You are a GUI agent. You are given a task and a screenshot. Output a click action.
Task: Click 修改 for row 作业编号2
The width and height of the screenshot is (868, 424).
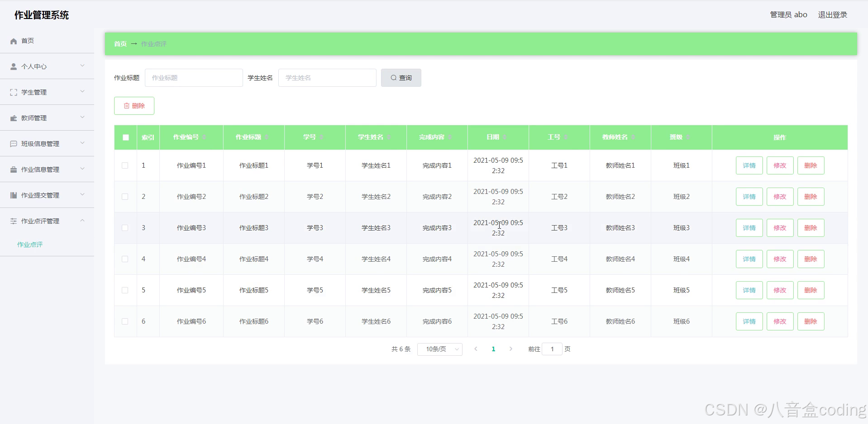[x=780, y=197]
